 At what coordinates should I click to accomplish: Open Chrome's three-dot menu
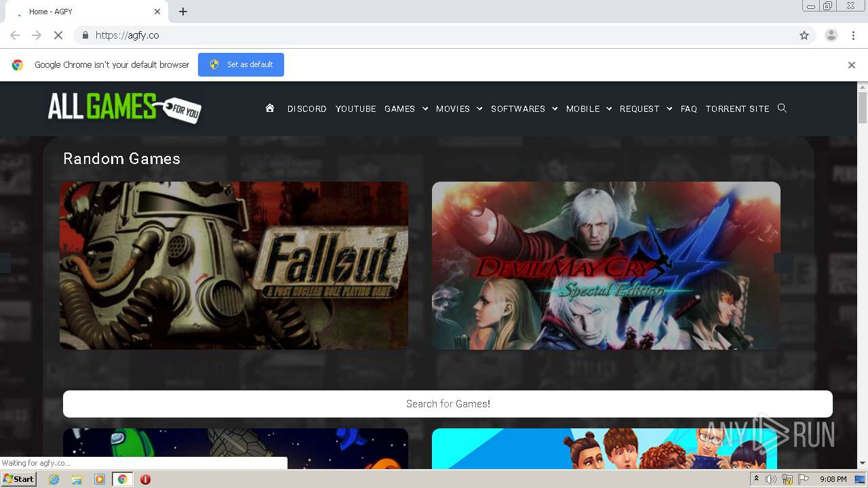point(853,35)
